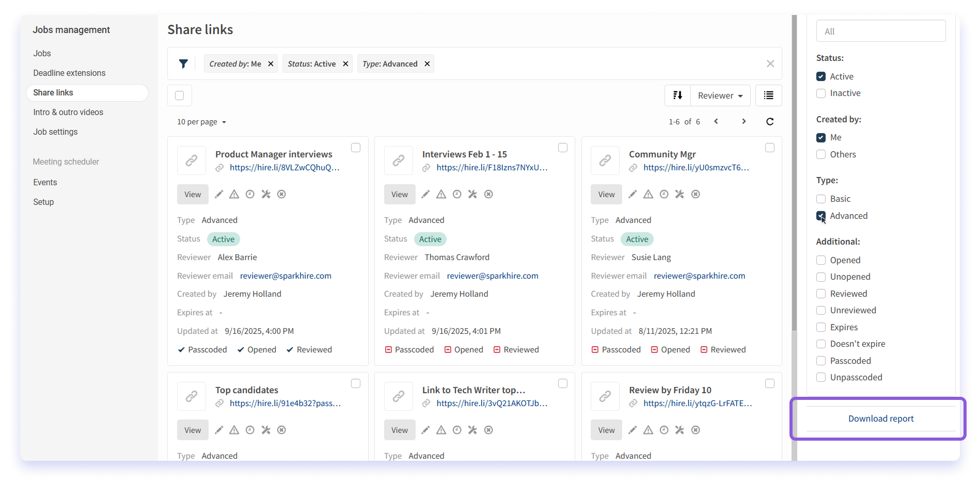Click warning triangle icon on Product Manager interviews
The width and height of the screenshot is (980, 484).
point(234,195)
